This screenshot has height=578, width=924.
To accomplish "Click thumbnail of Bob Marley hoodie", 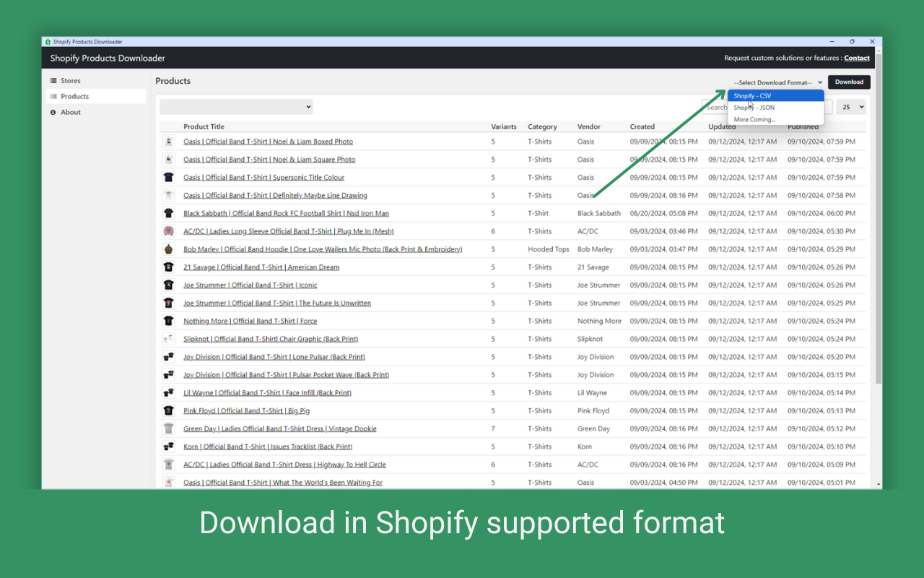I will 168,249.
